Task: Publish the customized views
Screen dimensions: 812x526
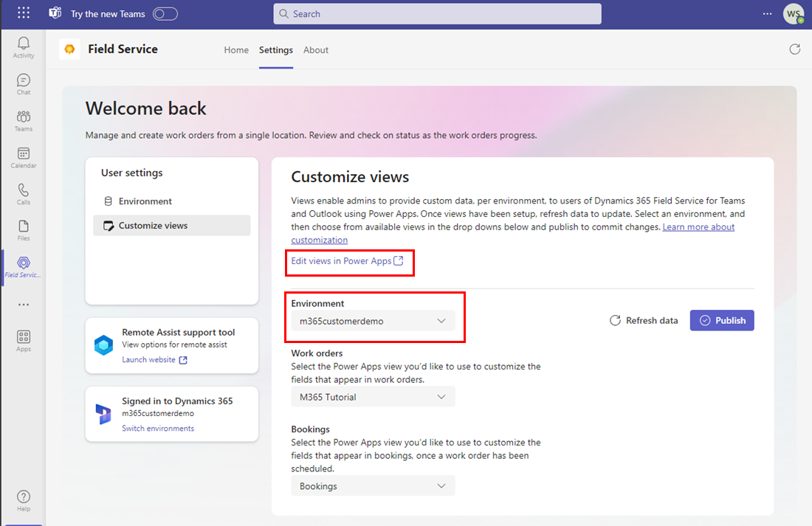Action: tap(722, 320)
